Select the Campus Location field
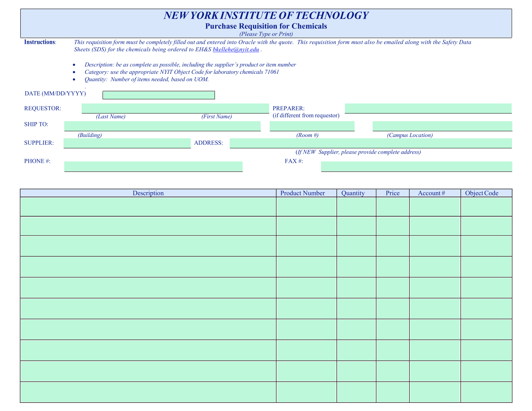 [442, 126]
